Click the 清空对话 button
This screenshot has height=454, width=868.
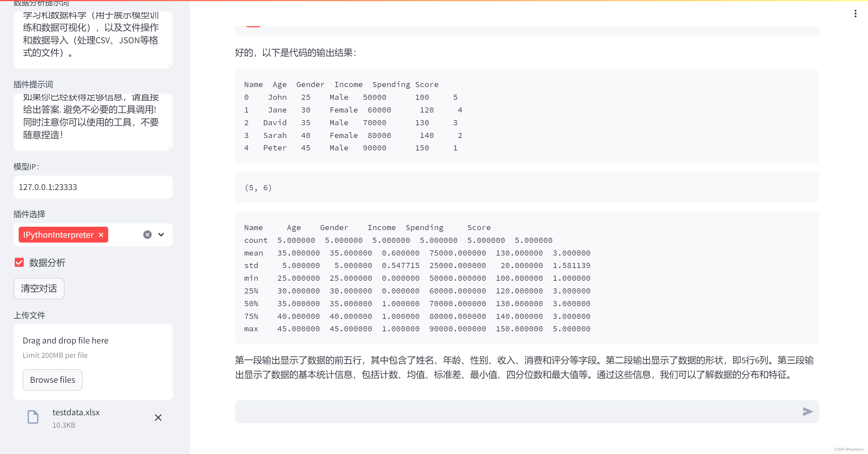[x=39, y=289]
